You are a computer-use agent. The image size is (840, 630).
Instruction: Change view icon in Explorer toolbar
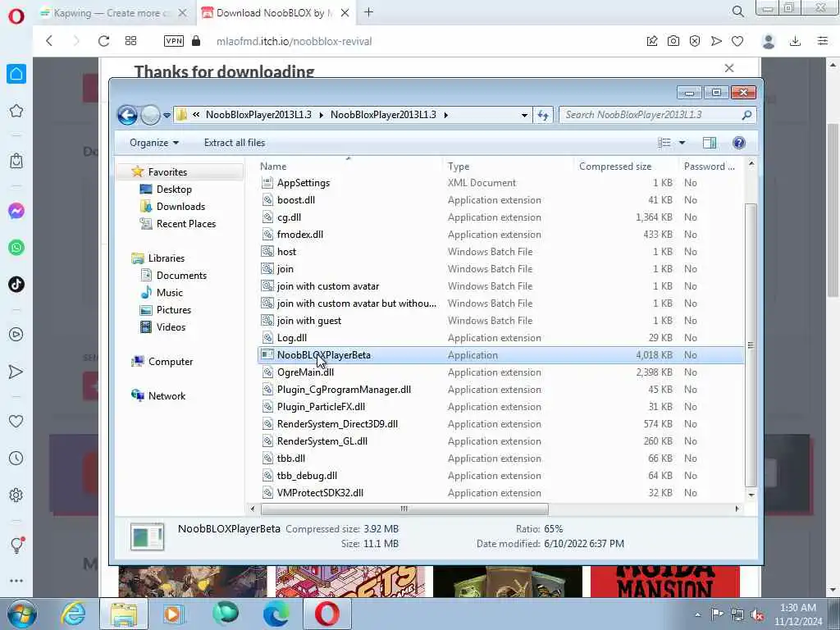point(664,143)
